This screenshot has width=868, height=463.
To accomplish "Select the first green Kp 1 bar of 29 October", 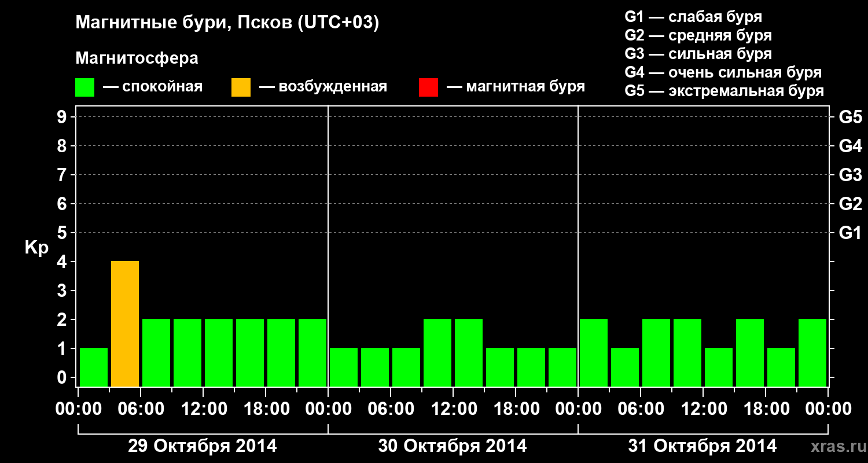I will pos(94,368).
